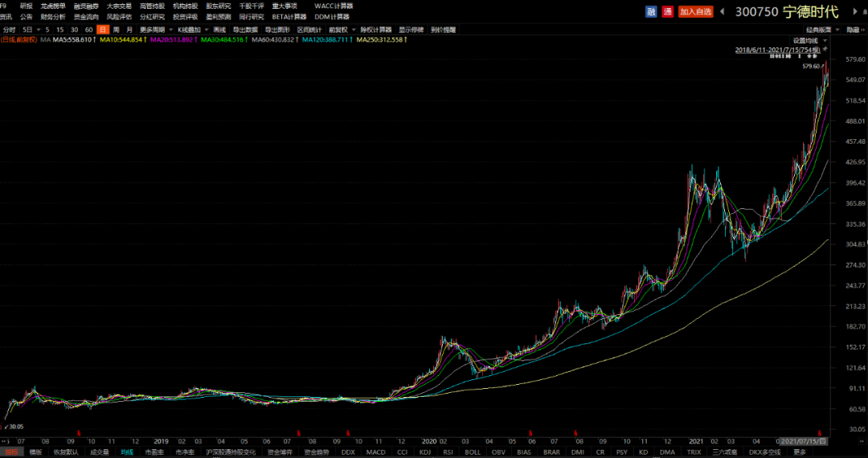868x458 pixels.
Task: Click the magenta MA20 moving average label
Action: tap(172, 40)
